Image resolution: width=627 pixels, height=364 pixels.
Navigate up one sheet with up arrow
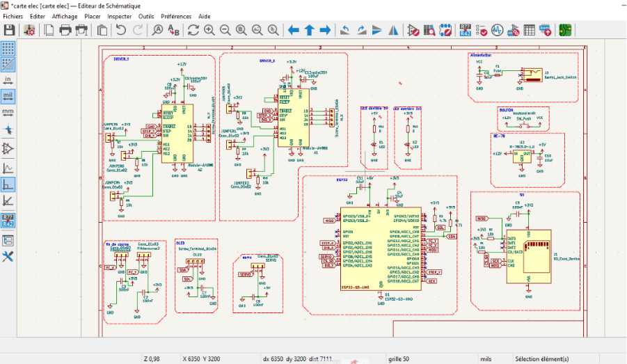(310, 30)
